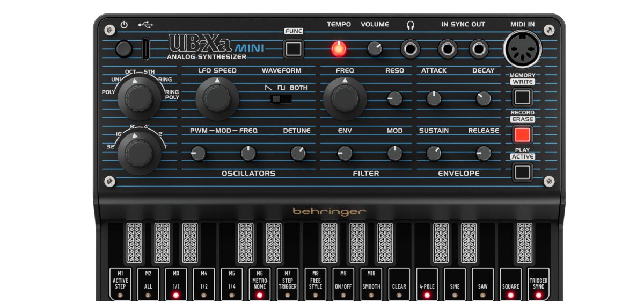644x301 pixels.
Task: Click the RELEASE knob
Action: (483, 154)
